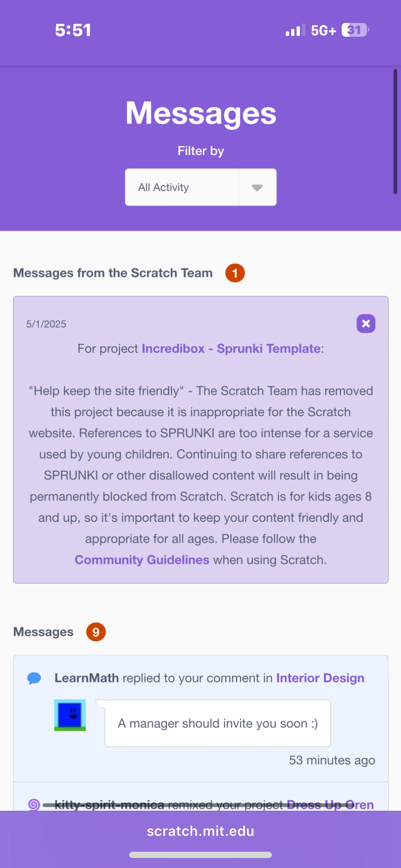
Task: Open LearnMath's user profile name
Action: point(86,678)
